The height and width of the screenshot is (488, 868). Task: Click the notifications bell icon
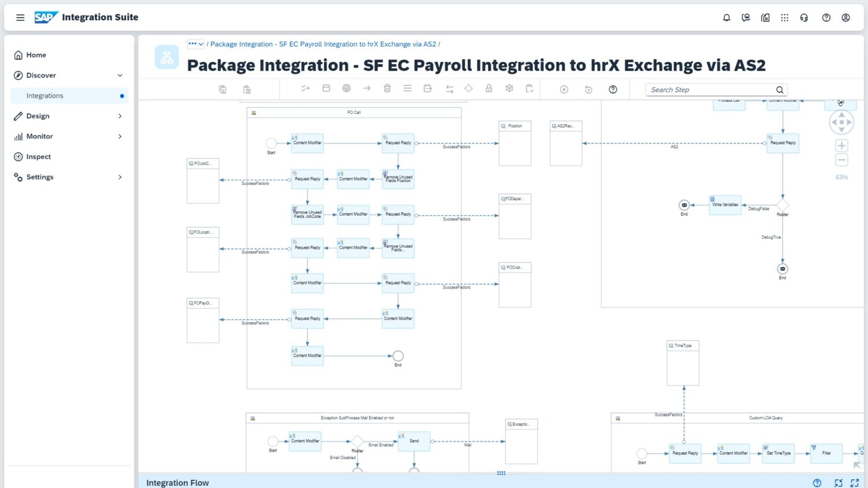pyautogui.click(x=726, y=17)
